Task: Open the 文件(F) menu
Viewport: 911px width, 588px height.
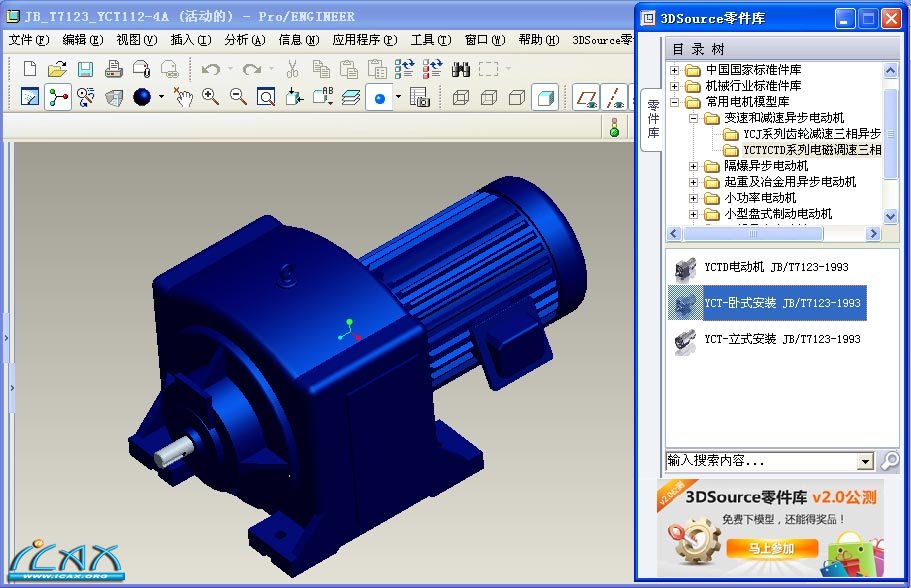Action: 28,40
